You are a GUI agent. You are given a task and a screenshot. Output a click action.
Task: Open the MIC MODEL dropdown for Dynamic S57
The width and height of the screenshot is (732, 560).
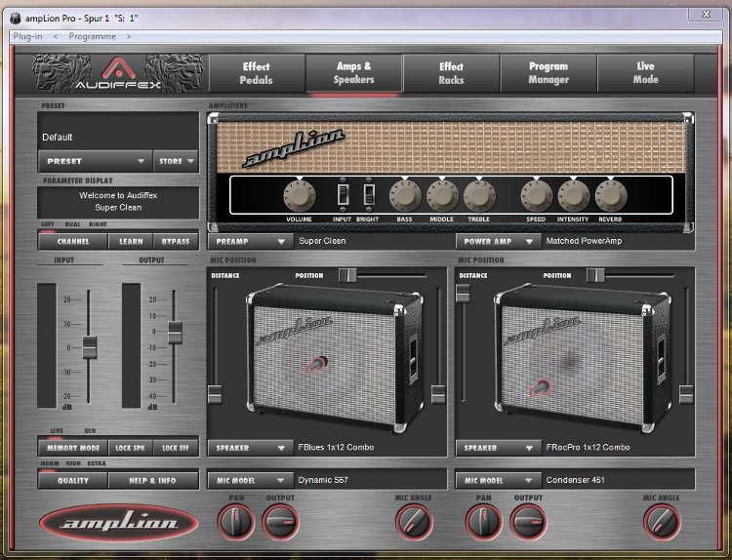tap(251, 480)
